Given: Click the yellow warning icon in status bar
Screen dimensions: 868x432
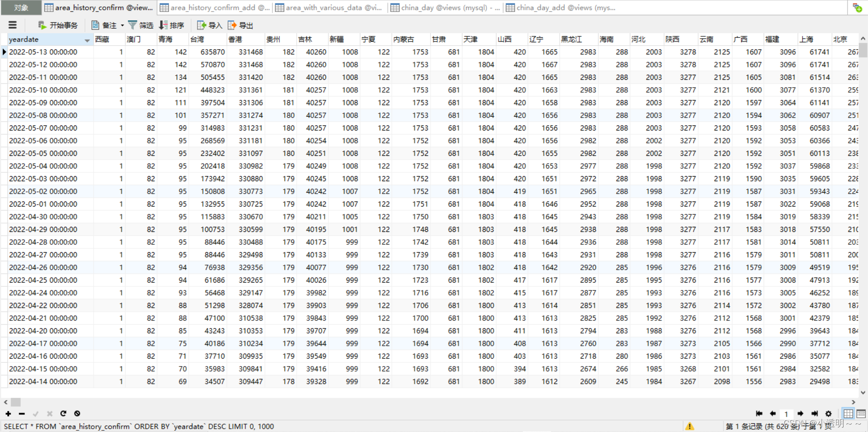Looking at the screenshot, I should (x=689, y=426).
